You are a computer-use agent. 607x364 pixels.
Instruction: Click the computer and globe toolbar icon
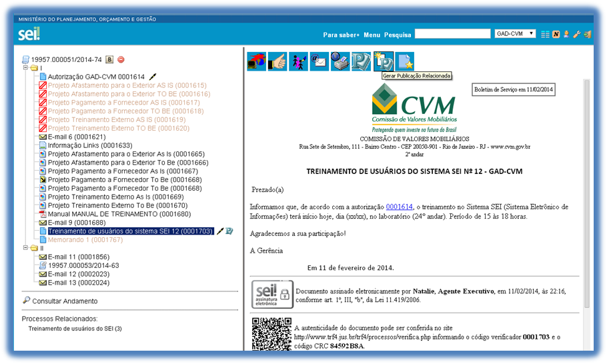(x=257, y=61)
